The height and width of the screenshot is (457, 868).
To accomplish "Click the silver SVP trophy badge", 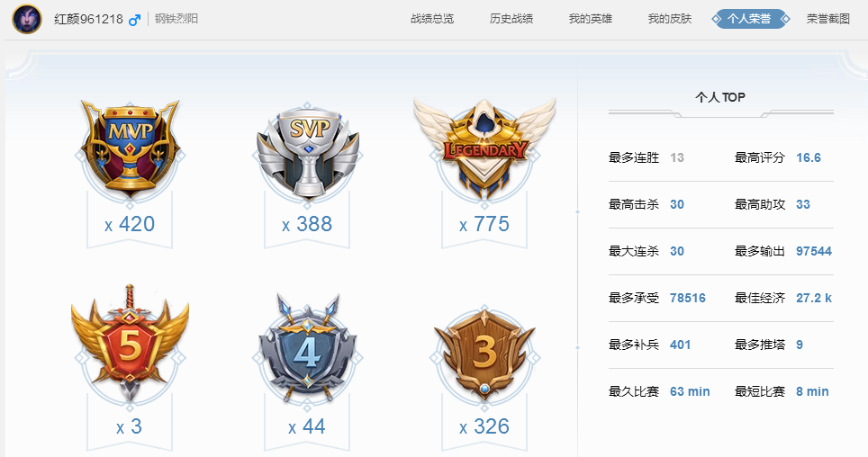I will click(x=307, y=152).
